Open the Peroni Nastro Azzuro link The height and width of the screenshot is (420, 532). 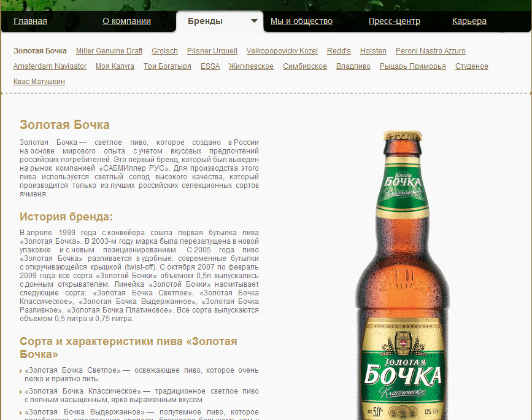coord(431,51)
